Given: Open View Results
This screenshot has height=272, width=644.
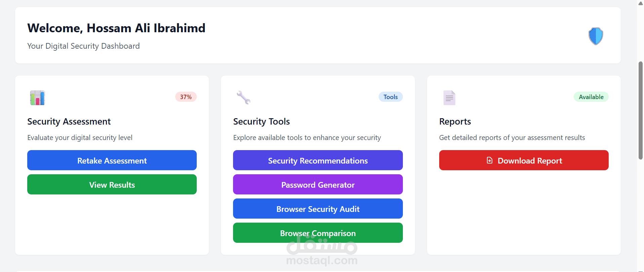Looking at the screenshot, I should [x=112, y=185].
